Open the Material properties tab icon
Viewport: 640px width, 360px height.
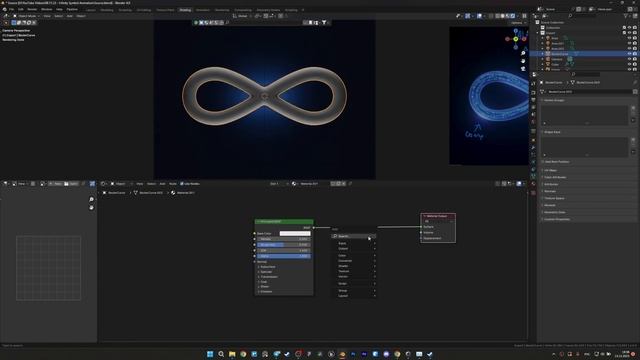point(533,184)
